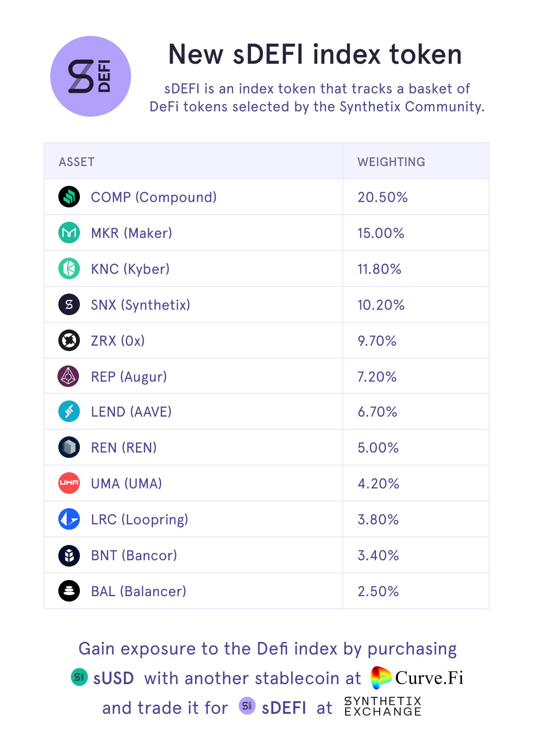The height and width of the screenshot is (756, 534).
Task: Click the large sDEFI logo circle
Action: (x=91, y=76)
